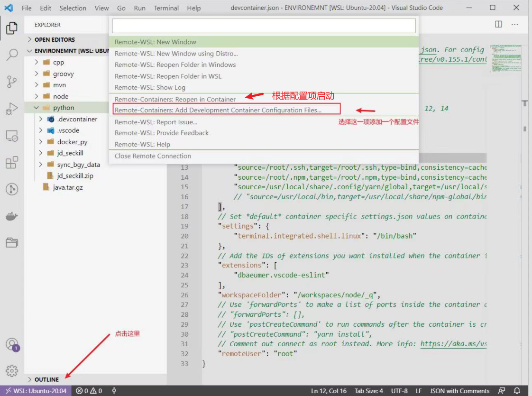The image size is (532, 396).
Task: Open the Manage gear icon
Action: (x=12, y=371)
